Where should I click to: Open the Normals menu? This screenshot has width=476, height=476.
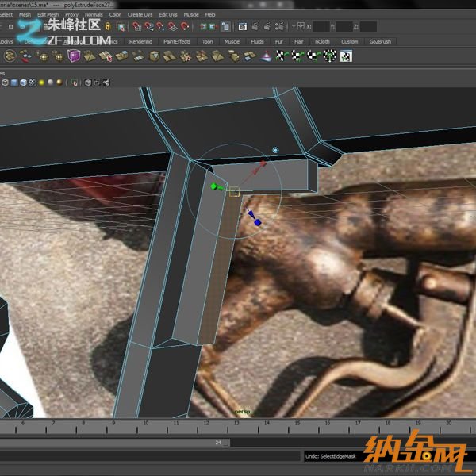coord(94,14)
